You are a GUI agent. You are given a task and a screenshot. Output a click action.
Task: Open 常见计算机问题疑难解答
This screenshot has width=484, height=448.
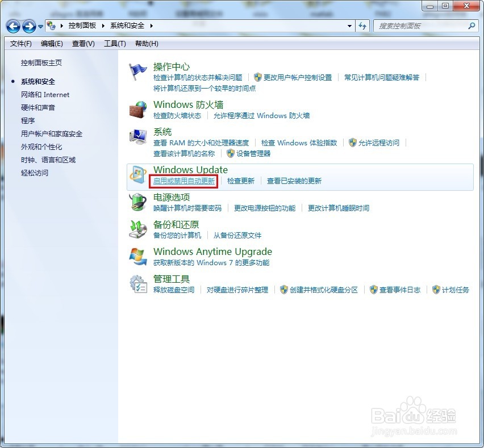point(382,77)
